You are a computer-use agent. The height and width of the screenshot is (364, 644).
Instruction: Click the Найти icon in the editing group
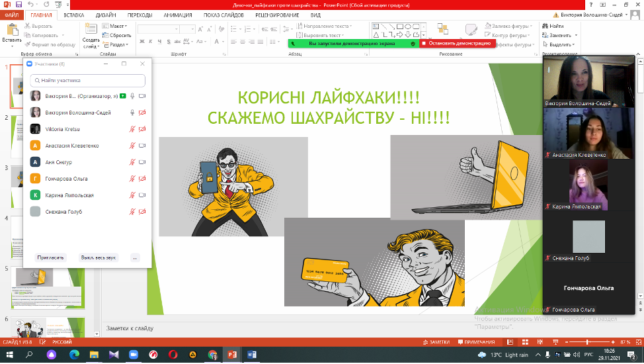[x=545, y=26]
